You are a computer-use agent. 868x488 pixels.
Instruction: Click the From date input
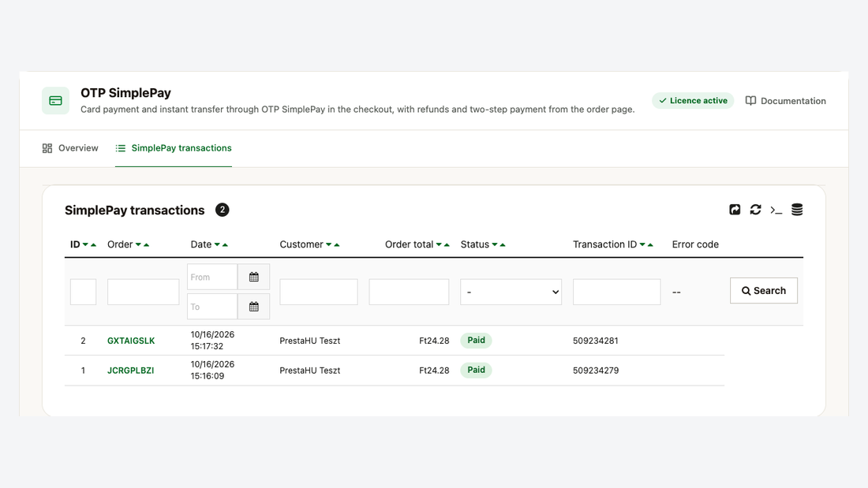click(x=212, y=277)
